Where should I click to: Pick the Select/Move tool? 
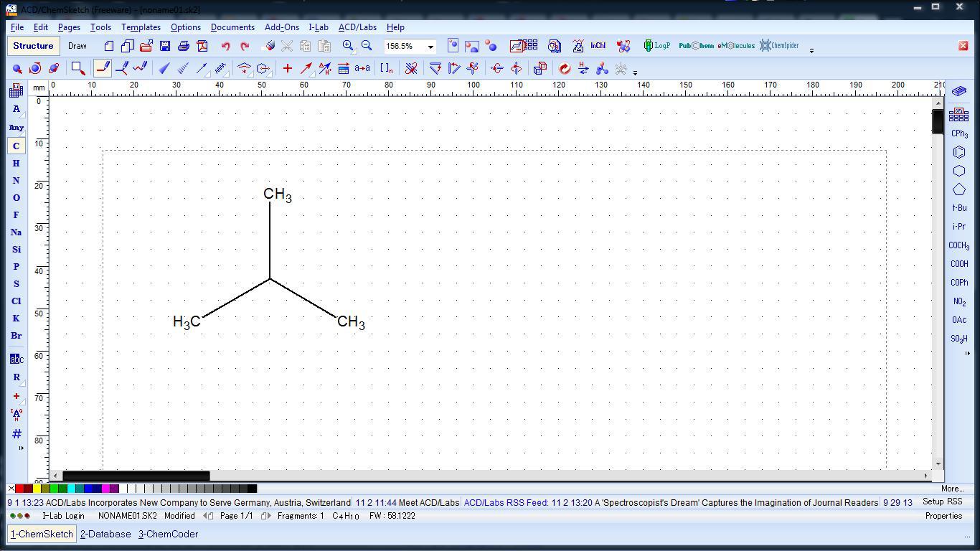(17, 68)
